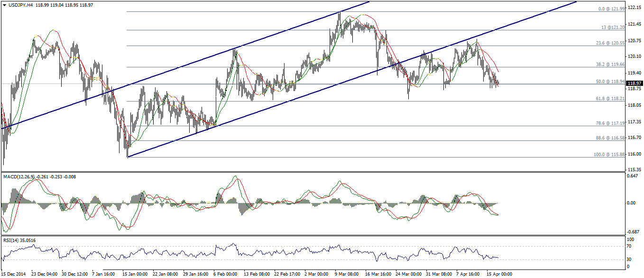This screenshot has height=278, width=644.
Task: Click the 31 Mar 08:00 time label
Action: 439,274
